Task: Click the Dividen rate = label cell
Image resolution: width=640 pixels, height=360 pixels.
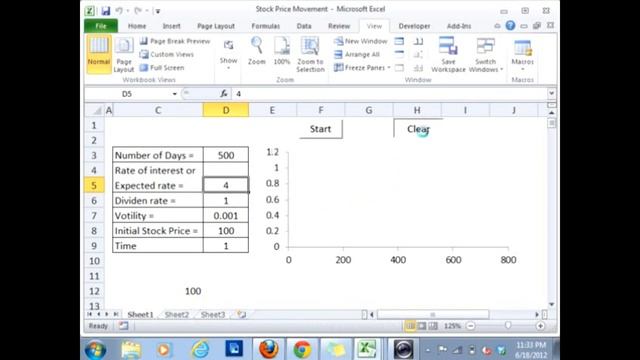Action: tap(158, 200)
